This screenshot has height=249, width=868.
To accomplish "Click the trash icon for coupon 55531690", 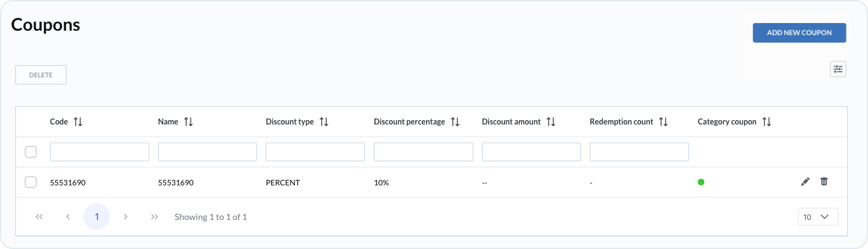I will point(824,182).
